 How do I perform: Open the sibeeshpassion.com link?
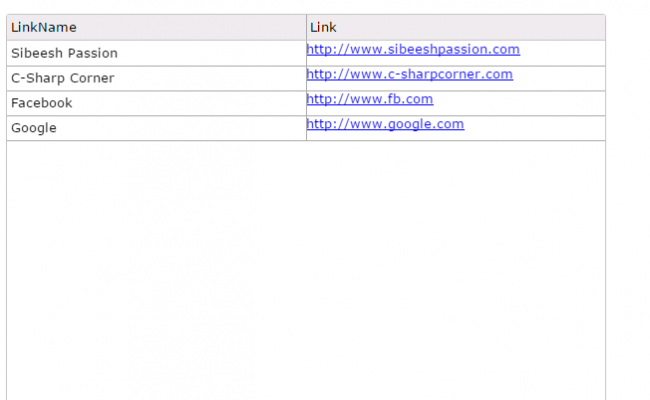pyautogui.click(x=413, y=49)
